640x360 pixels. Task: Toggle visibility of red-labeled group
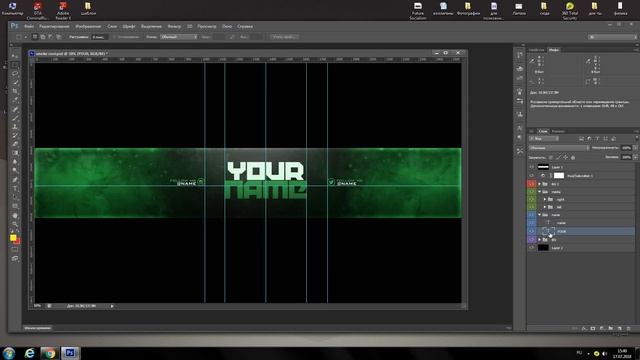(x=531, y=184)
